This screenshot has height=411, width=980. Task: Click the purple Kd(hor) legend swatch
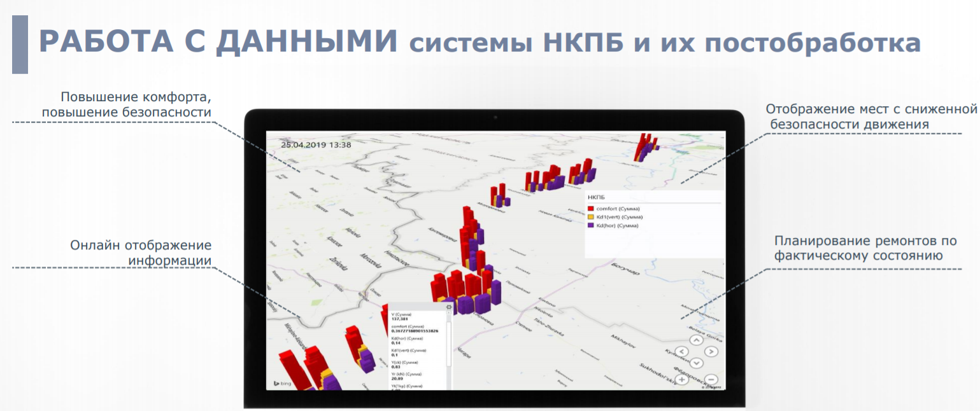point(591,225)
